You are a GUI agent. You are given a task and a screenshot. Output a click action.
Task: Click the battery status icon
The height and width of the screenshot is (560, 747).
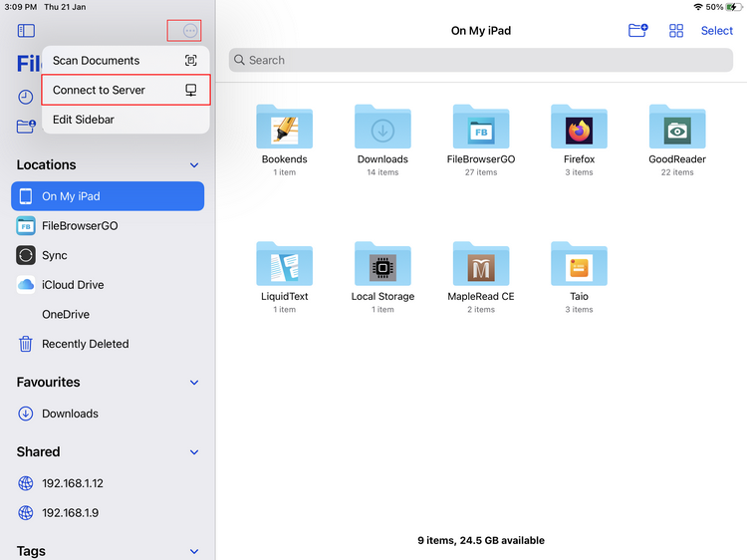point(734,7)
